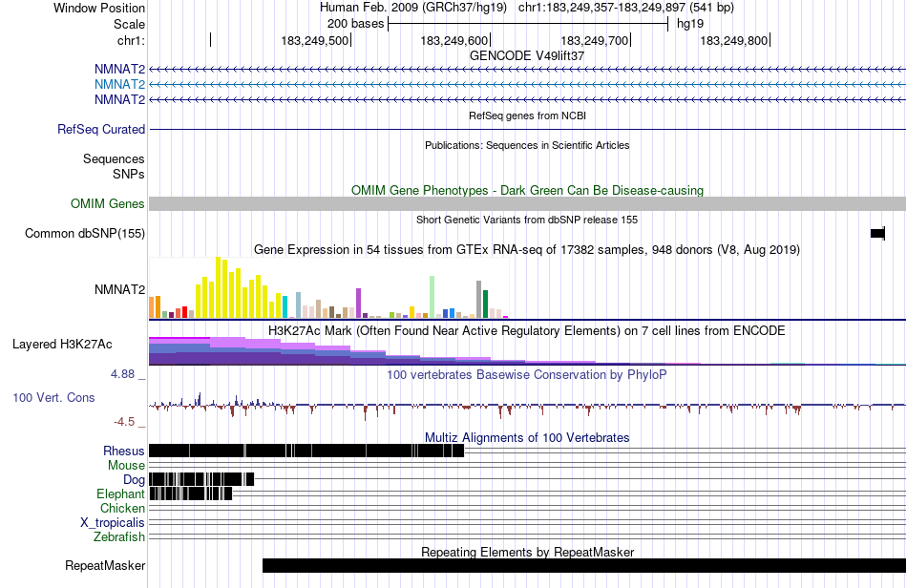Click the purple GTEx expression bar
This screenshot has height=588, width=907.
(359, 303)
